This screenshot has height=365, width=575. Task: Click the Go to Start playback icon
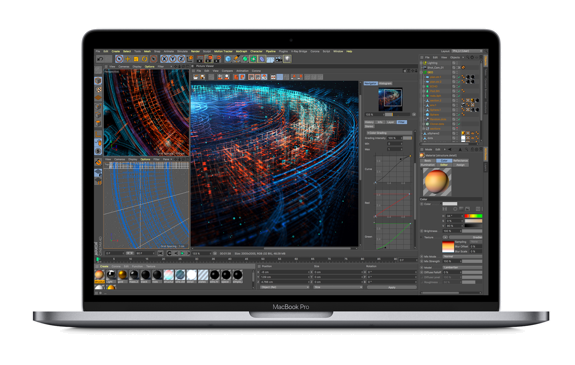point(160,253)
